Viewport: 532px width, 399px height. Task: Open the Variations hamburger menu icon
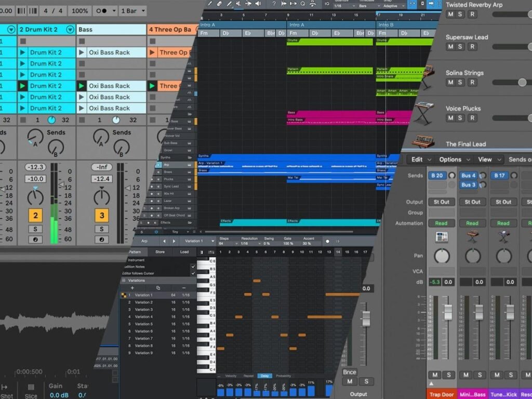(124, 281)
